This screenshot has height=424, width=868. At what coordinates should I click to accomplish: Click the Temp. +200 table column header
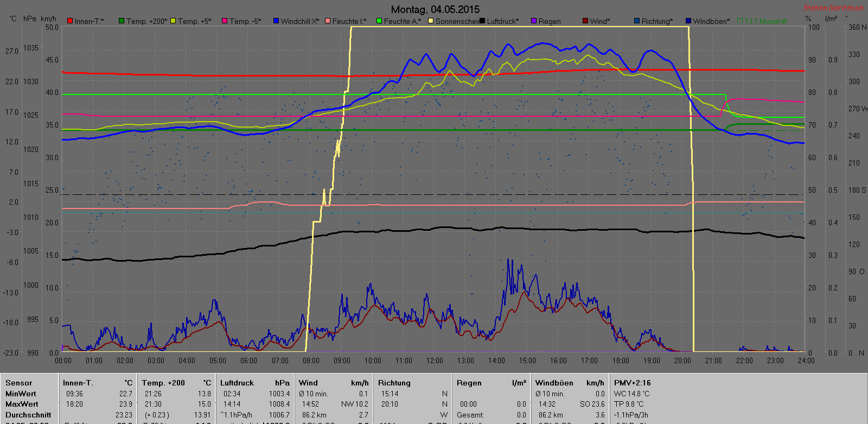(x=163, y=383)
